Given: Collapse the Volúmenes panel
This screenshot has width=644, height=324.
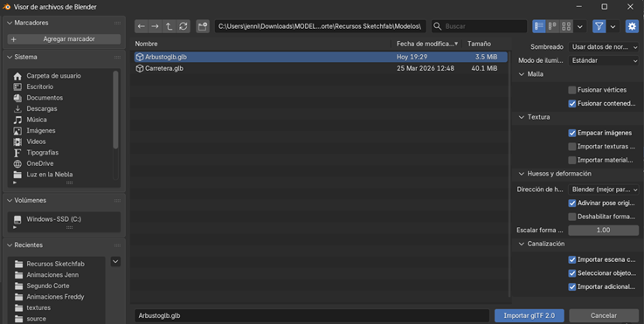Looking at the screenshot, I should [x=10, y=200].
